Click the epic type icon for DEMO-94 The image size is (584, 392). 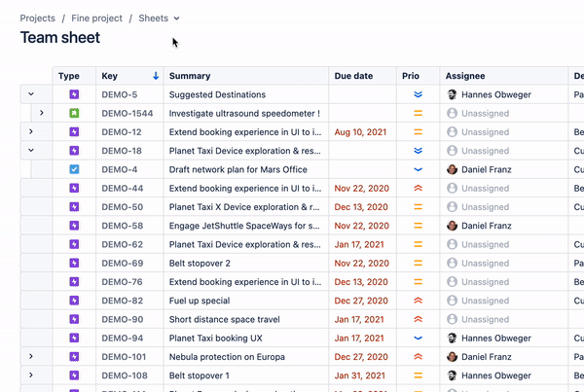click(x=74, y=339)
